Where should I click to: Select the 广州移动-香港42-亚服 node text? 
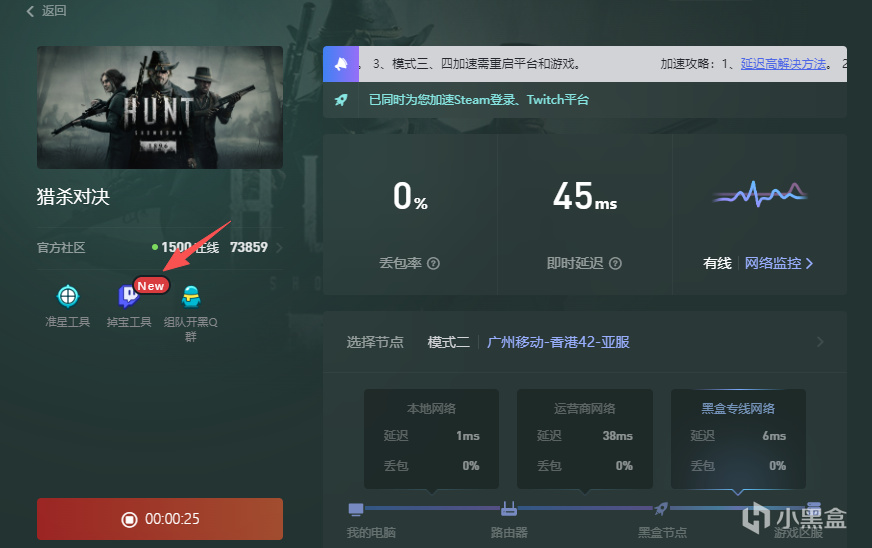[558, 342]
